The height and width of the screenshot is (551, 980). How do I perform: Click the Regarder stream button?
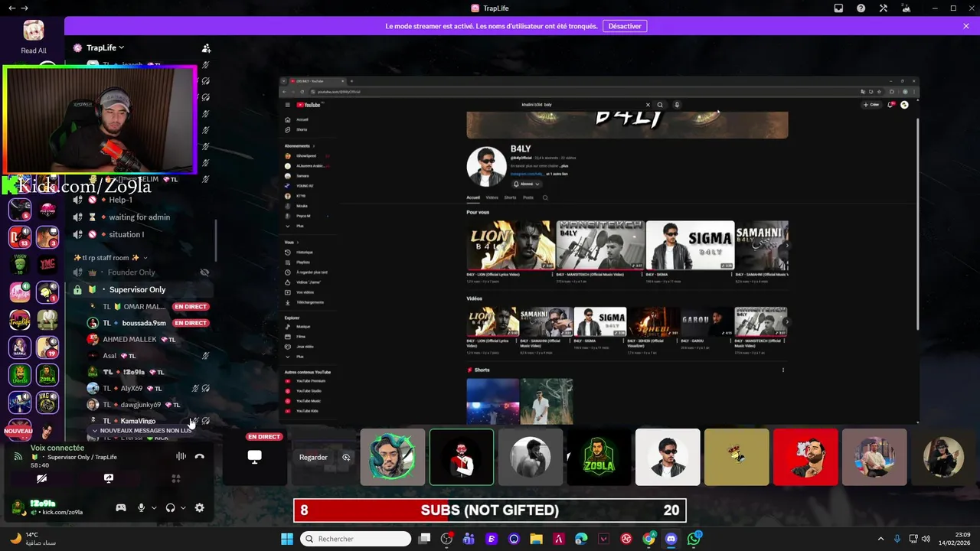313,458
